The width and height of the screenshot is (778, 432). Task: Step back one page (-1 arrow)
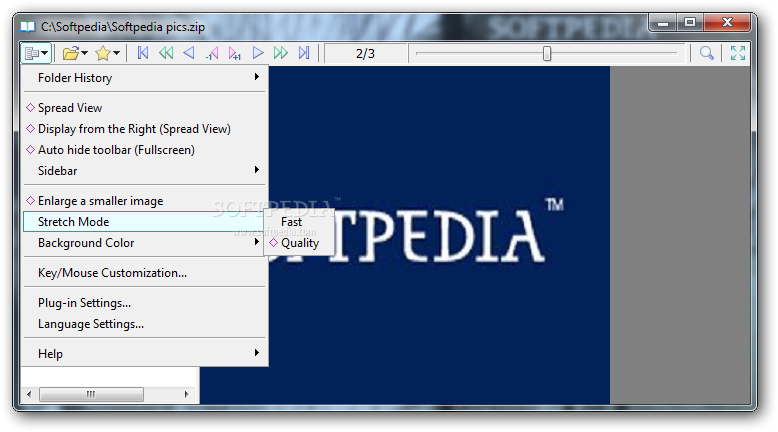pos(212,53)
